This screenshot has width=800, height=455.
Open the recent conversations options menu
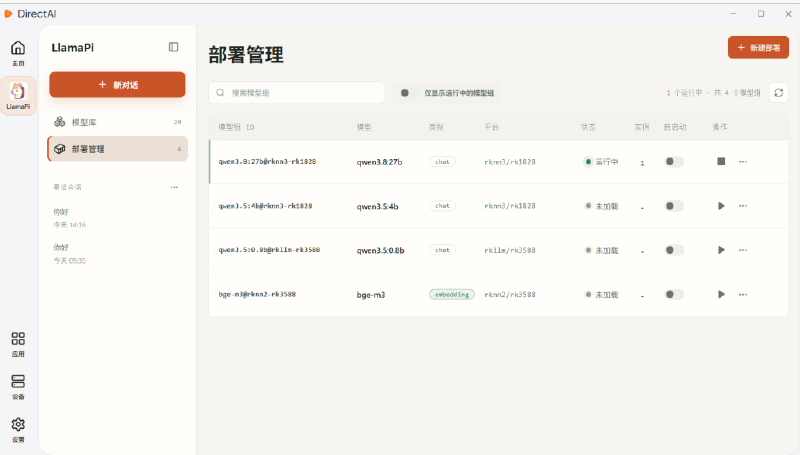(x=174, y=187)
